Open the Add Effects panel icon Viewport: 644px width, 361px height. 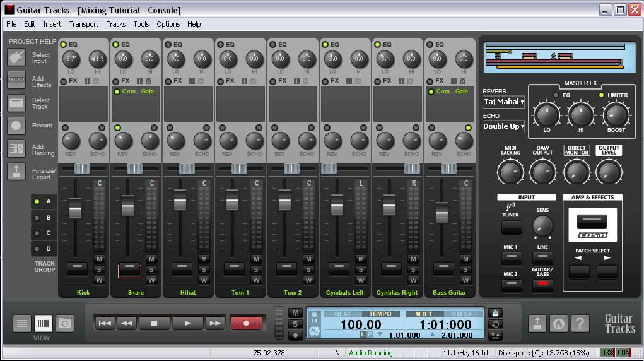[16, 80]
